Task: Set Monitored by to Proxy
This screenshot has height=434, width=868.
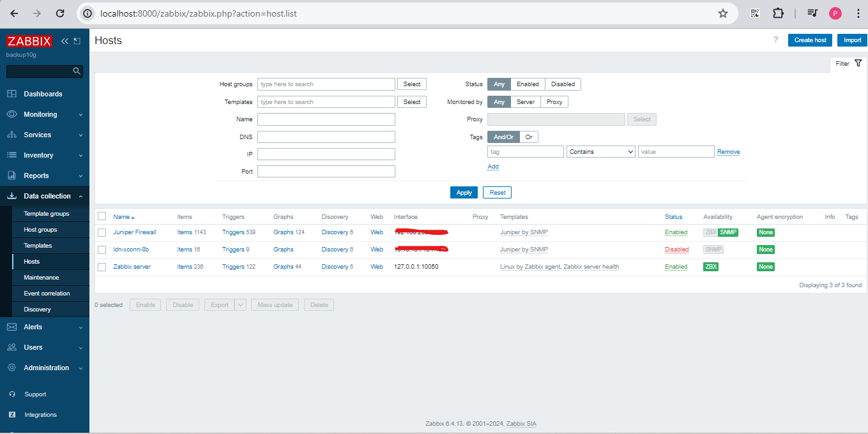Action: point(554,102)
